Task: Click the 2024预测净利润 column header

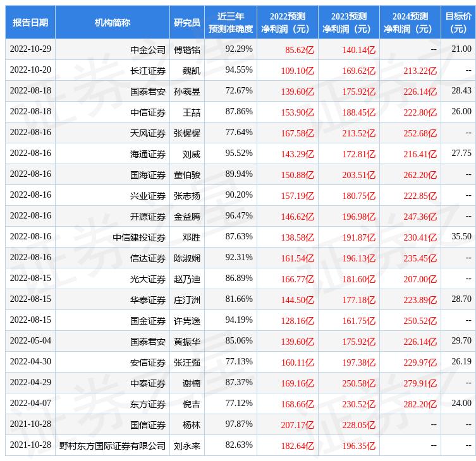Action: [410, 23]
